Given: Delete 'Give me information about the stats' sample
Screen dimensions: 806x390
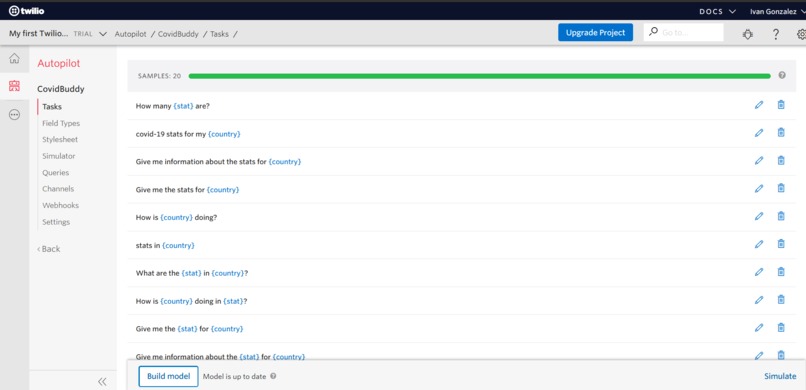Looking at the screenshot, I should [x=781, y=160].
